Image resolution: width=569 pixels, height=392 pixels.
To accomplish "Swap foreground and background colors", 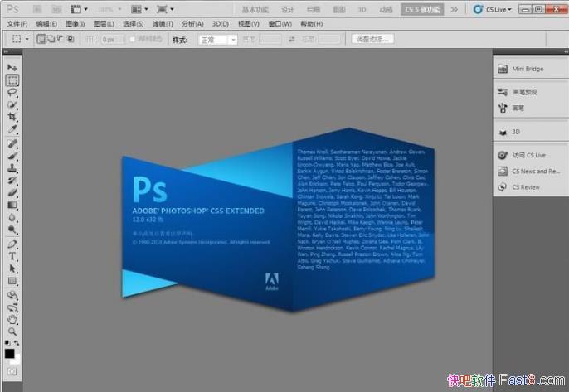I will click(17, 342).
